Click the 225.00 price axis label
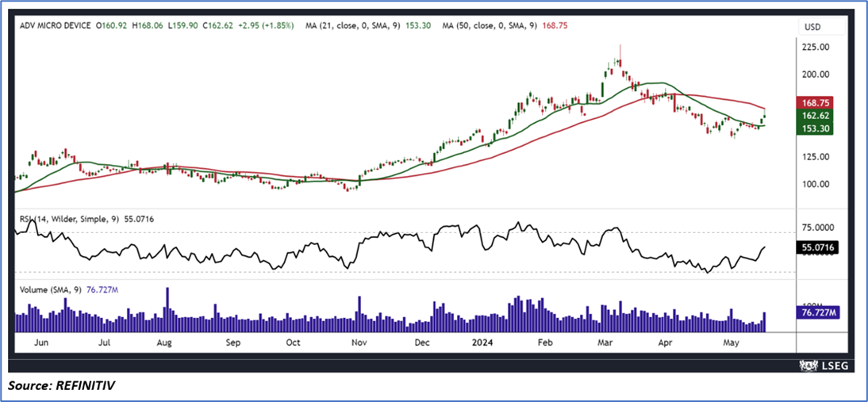Viewport: 868px width, 402px height. click(x=816, y=48)
